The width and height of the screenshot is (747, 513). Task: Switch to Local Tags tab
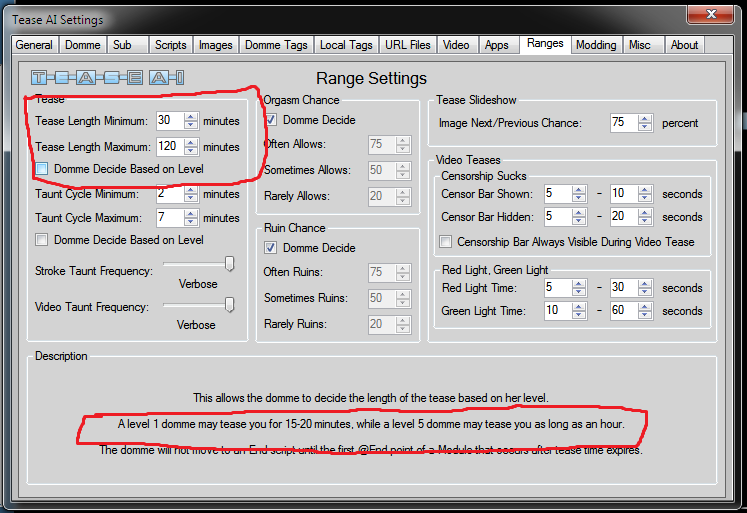tap(346, 45)
